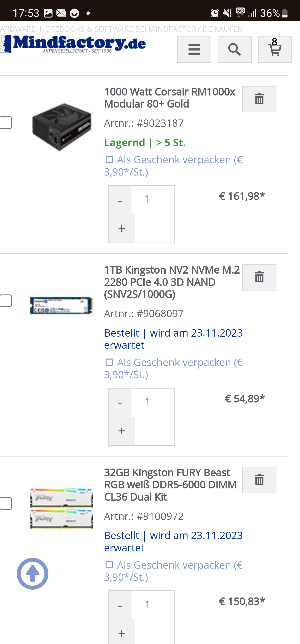Click the Mindfactory.de logo
300x644 pixels.
[73, 44]
